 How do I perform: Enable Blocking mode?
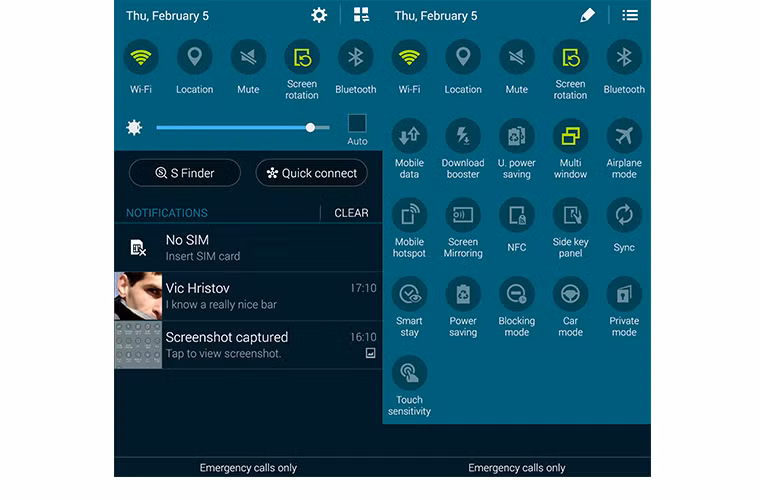[517, 294]
